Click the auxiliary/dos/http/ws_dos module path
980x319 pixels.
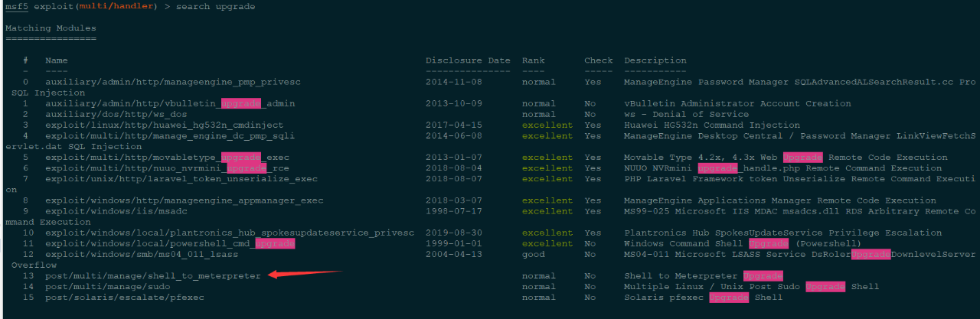pos(116,114)
